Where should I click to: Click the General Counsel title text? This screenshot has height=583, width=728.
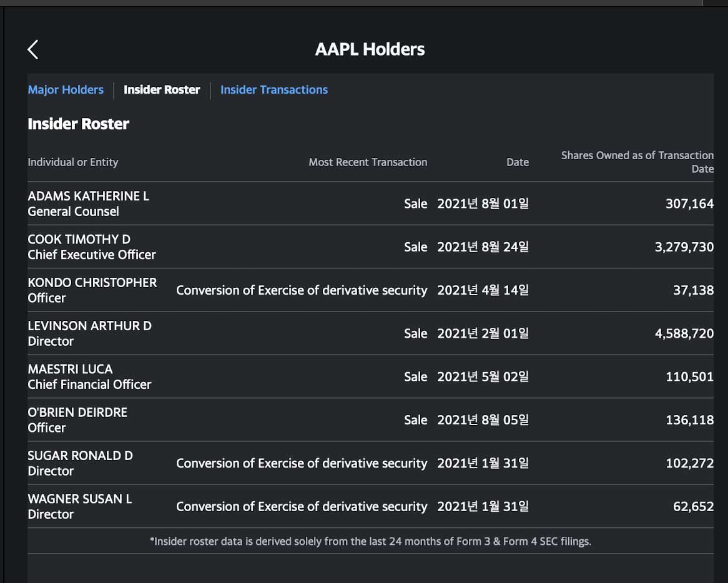(x=73, y=211)
